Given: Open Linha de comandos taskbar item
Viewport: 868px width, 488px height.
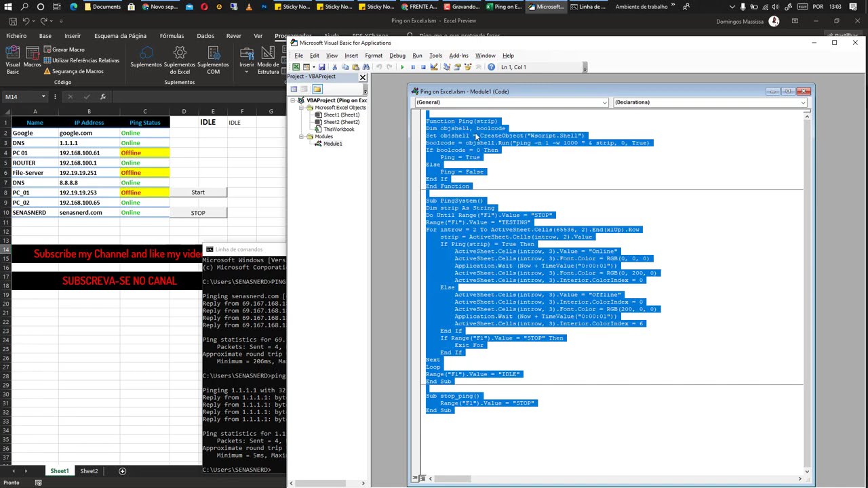Looking at the screenshot, I should point(588,7).
